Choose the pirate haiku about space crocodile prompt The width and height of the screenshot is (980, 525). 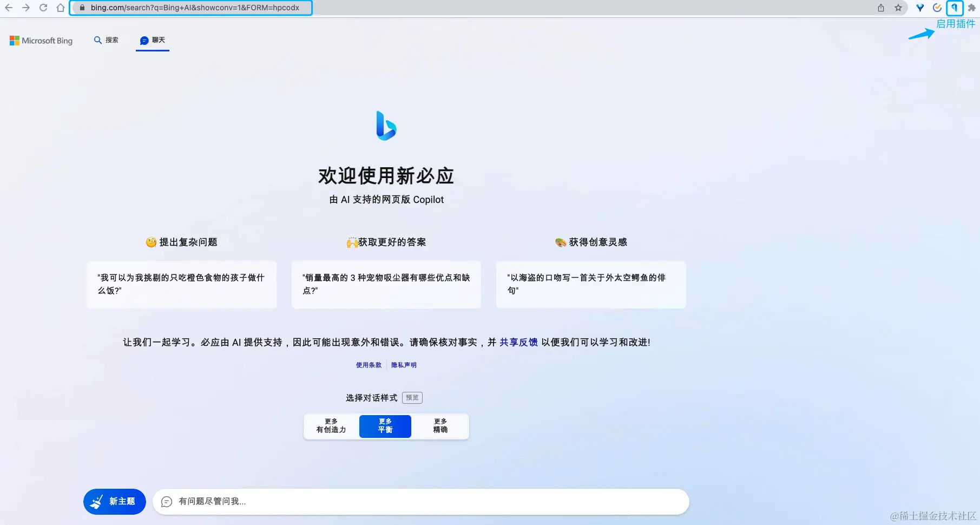click(x=591, y=285)
